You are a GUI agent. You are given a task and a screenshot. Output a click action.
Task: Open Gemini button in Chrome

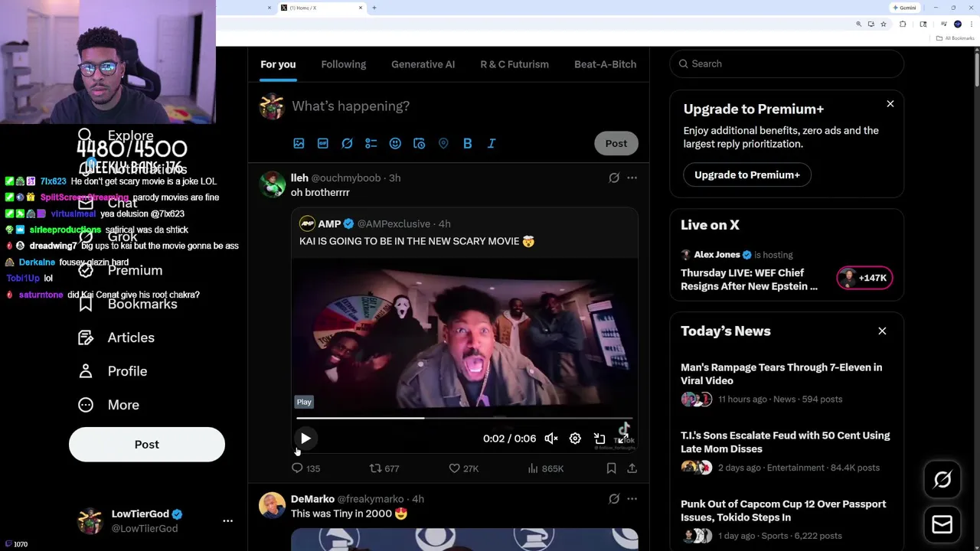point(905,8)
